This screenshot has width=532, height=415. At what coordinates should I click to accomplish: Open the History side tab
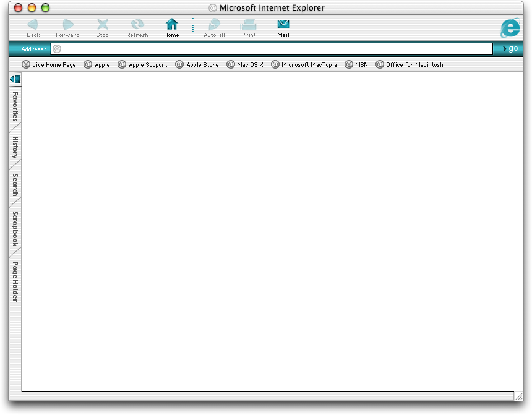[15, 147]
